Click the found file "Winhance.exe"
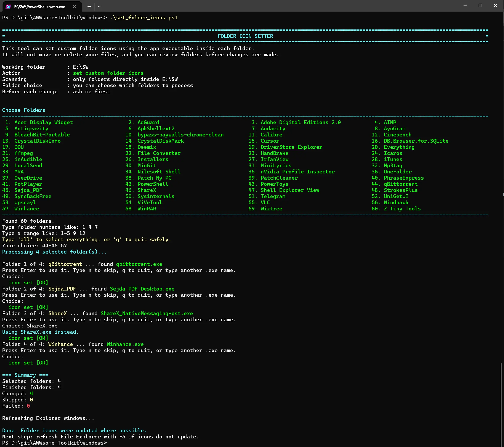The width and height of the screenshot is (504, 447). click(125, 345)
